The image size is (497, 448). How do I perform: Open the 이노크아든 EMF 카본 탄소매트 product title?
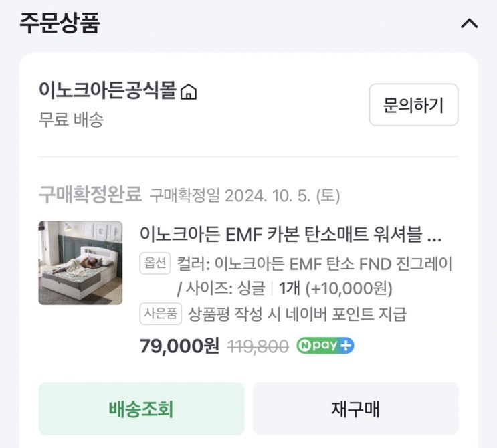[x=291, y=235]
